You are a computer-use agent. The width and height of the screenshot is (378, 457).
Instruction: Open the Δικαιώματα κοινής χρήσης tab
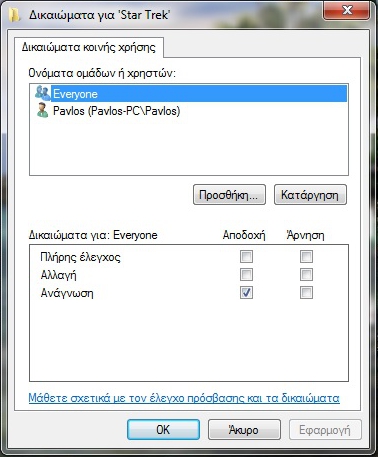coord(89,47)
